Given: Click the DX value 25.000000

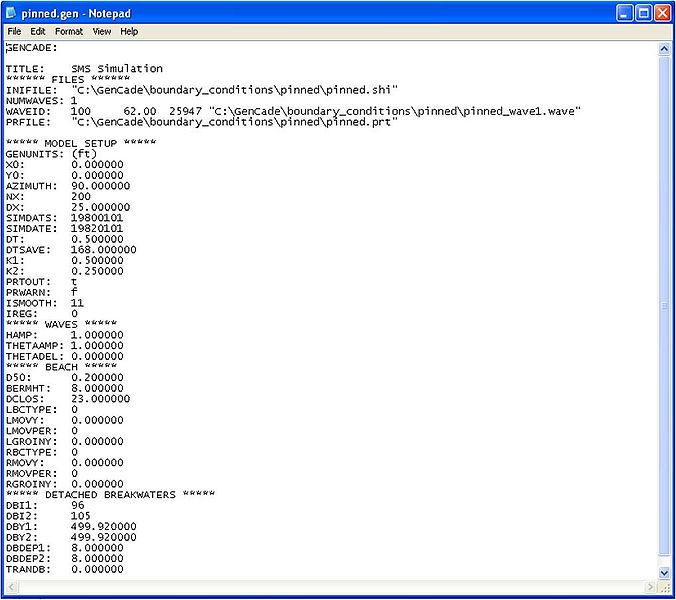Looking at the screenshot, I should pos(100,207).
